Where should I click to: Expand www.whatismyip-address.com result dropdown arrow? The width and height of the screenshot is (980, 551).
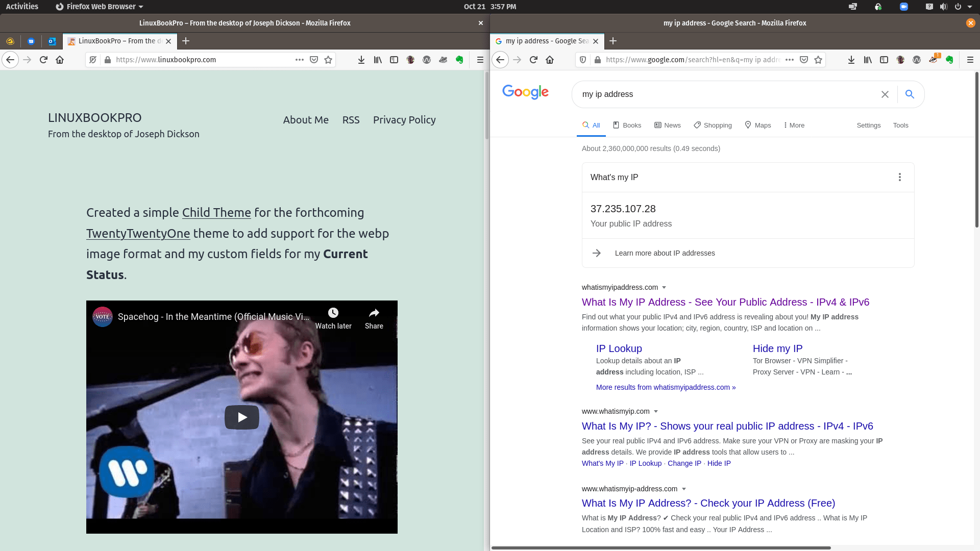click(x=684, y=489)
